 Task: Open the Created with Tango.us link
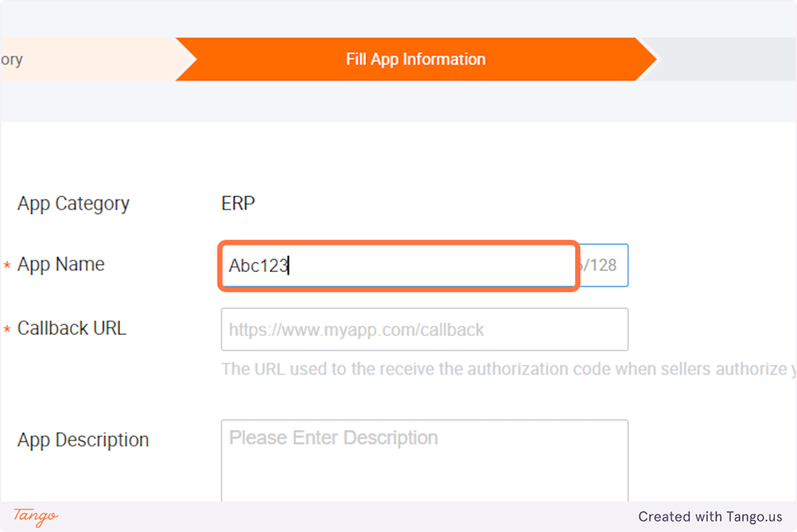709,517
